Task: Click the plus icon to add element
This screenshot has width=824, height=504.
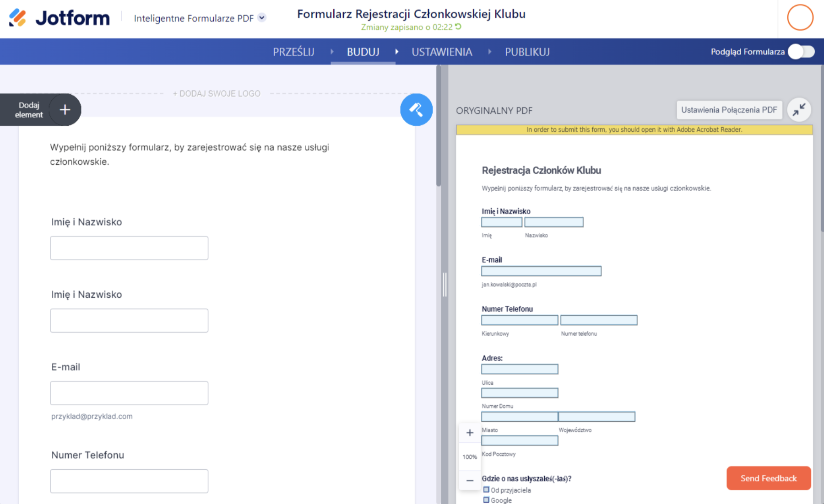Action: point(65,110)
